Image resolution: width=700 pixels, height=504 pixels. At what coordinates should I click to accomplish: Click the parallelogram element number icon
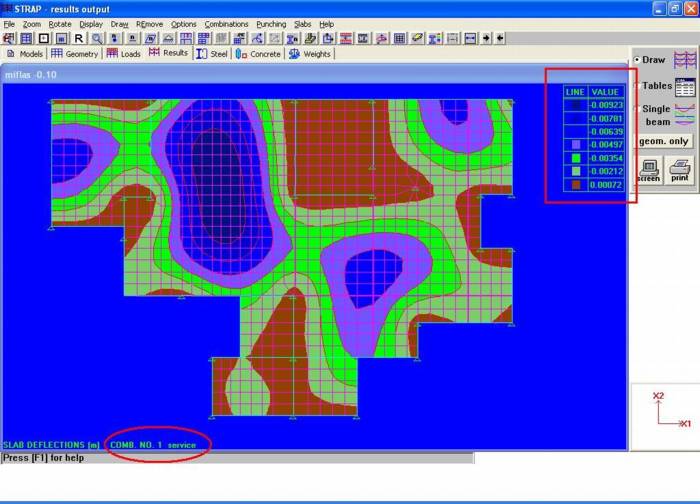point(150,38)
